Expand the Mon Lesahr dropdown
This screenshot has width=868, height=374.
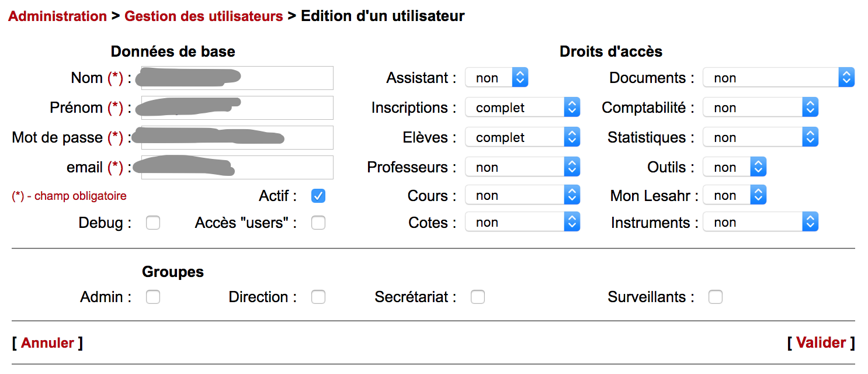(x=734, y=195)
